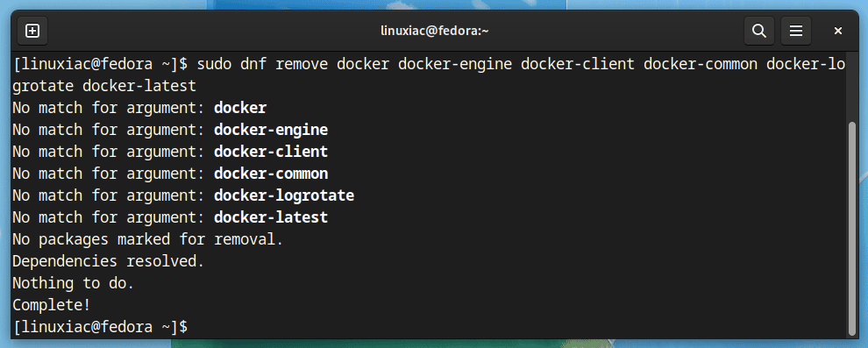
Task: Click the terminal vertical scrollbar thumb
Action: [x=852, y=229]
